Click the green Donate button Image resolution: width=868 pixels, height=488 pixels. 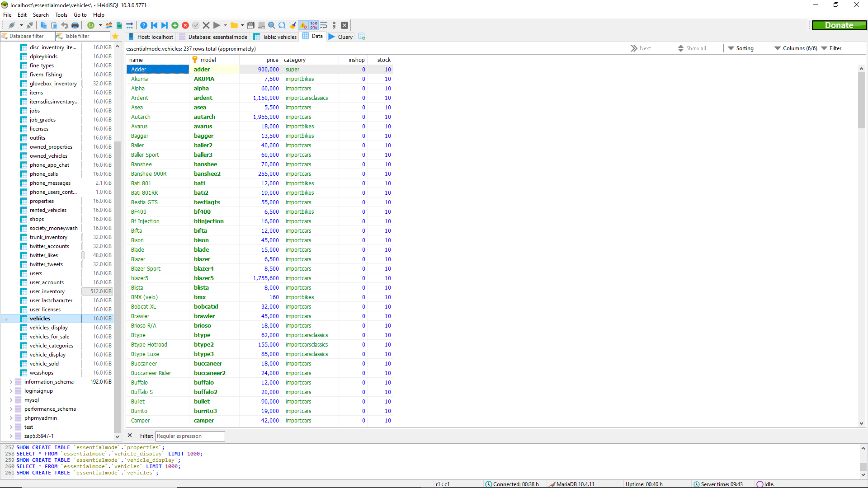pos(839,25)
